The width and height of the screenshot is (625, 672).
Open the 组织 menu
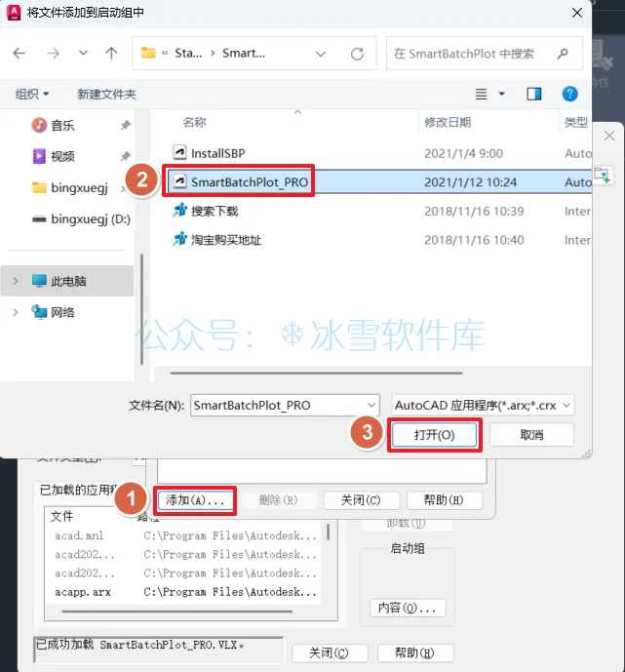[32, 94]
